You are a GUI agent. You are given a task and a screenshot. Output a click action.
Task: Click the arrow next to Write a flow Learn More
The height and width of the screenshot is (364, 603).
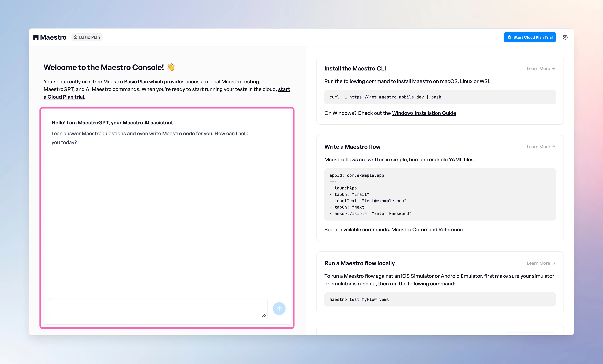[553, 147]
